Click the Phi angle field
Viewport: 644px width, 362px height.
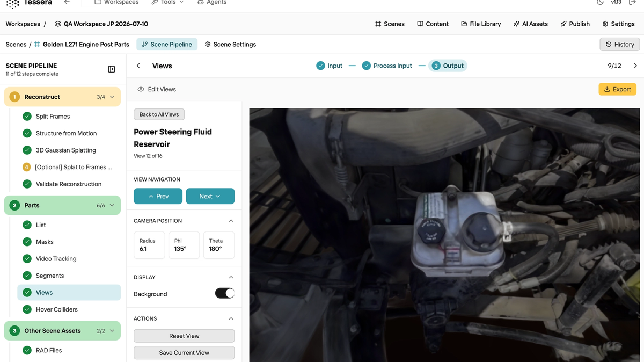coord(184,245)
